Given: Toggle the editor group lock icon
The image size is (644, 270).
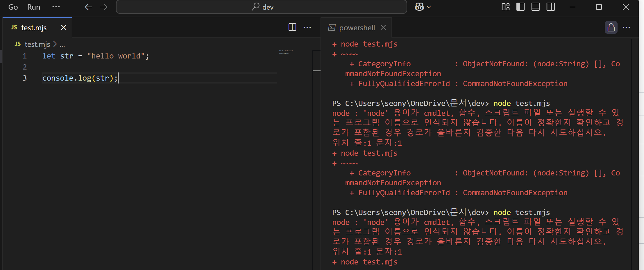Looking at the screenshot, I should click(611, 27).
